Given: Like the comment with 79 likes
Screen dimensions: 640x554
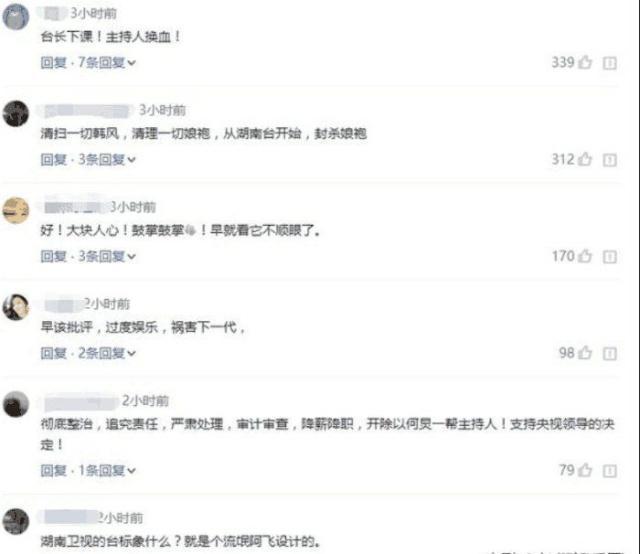Looking at the screenshot, I should 585,470.
